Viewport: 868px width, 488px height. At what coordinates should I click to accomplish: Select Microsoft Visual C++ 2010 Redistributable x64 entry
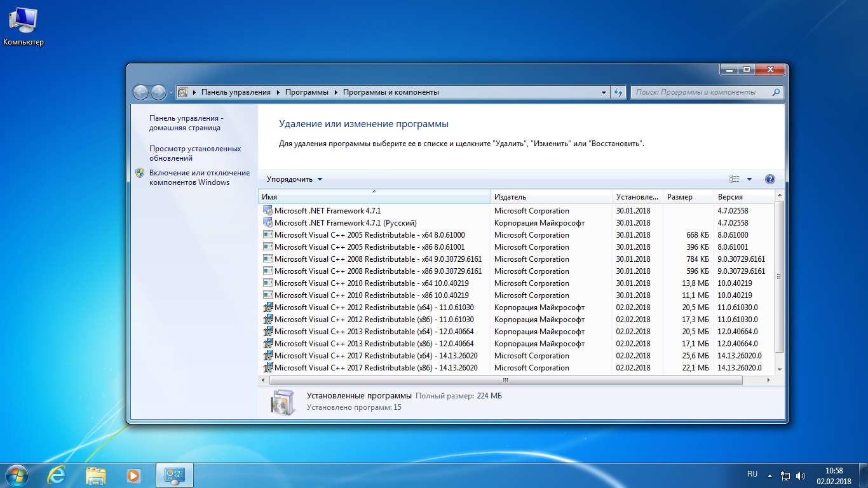click(371, 283)
